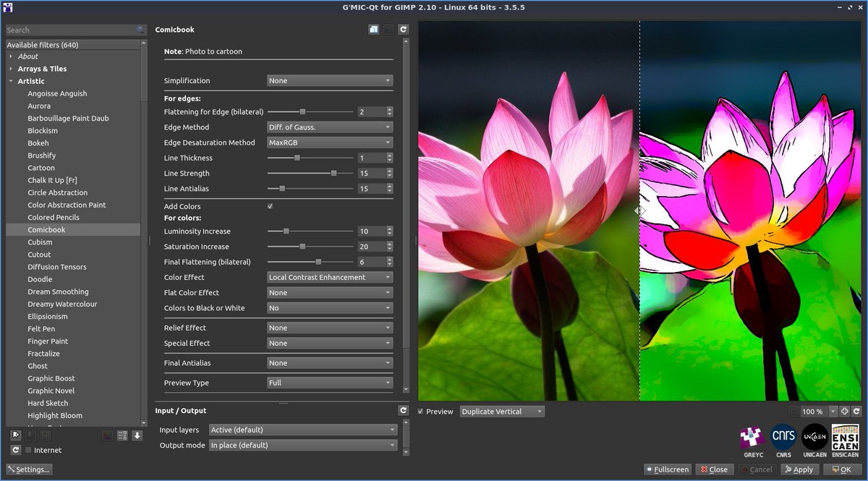Viewport: 868px width, 481px height.
Task: Open the Special Effect dropdown
Action: [330, 343]
